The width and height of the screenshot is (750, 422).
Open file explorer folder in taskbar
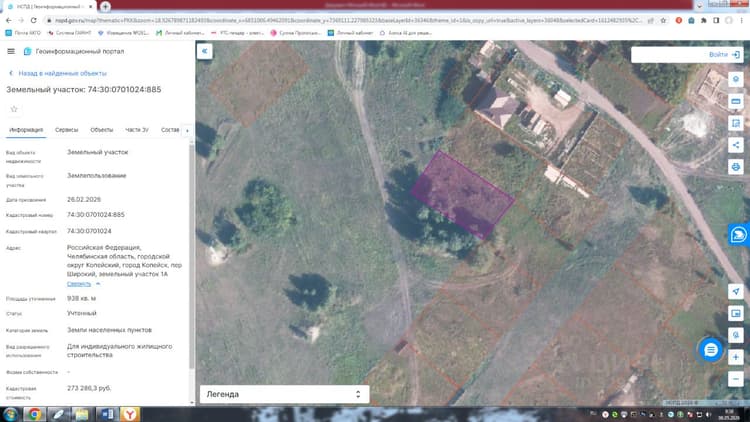[82, 414]
